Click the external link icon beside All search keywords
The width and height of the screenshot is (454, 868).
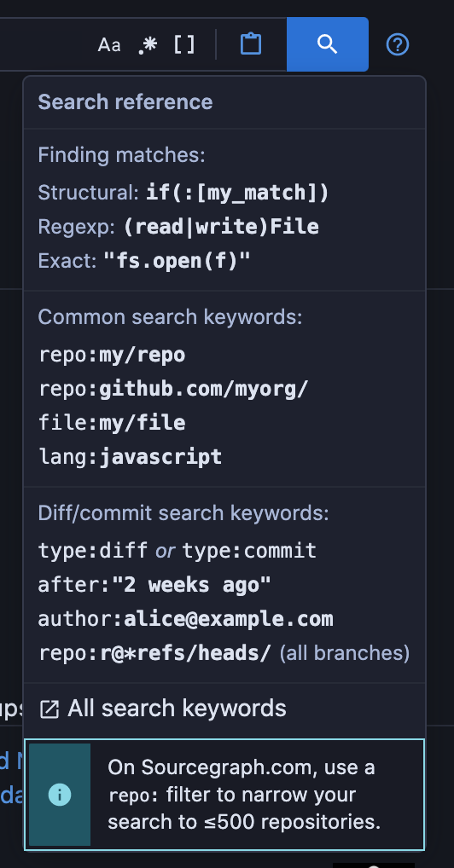(49, 709)
